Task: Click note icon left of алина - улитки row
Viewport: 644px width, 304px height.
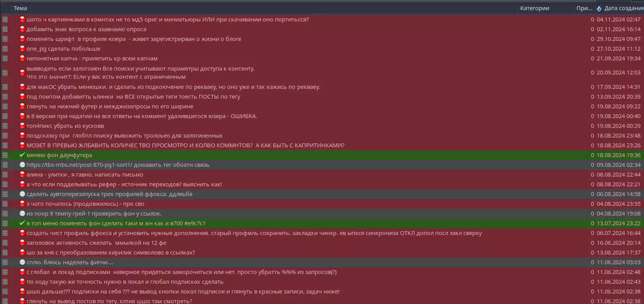Action: pyautogui.click(x=5, y=175)
